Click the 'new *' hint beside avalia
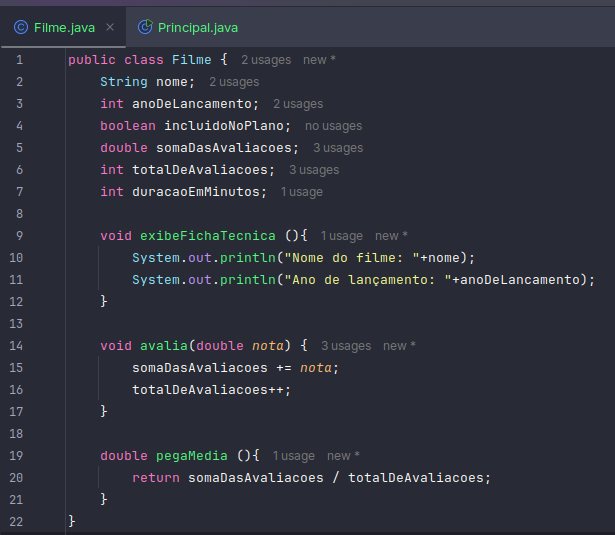 pos(399,346)
